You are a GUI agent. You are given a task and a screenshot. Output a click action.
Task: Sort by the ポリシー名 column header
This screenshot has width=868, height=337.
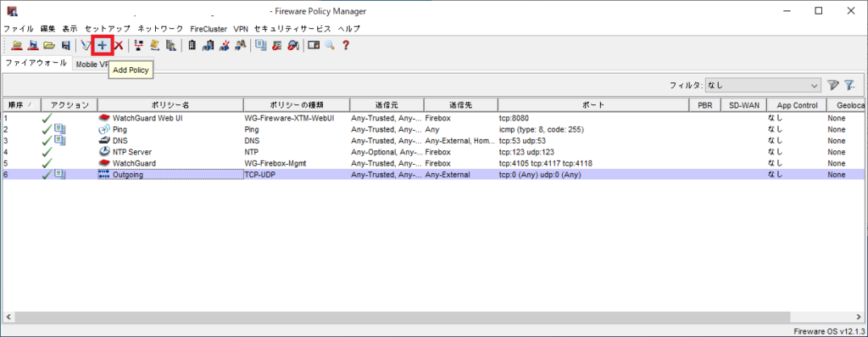coord(170,104)
